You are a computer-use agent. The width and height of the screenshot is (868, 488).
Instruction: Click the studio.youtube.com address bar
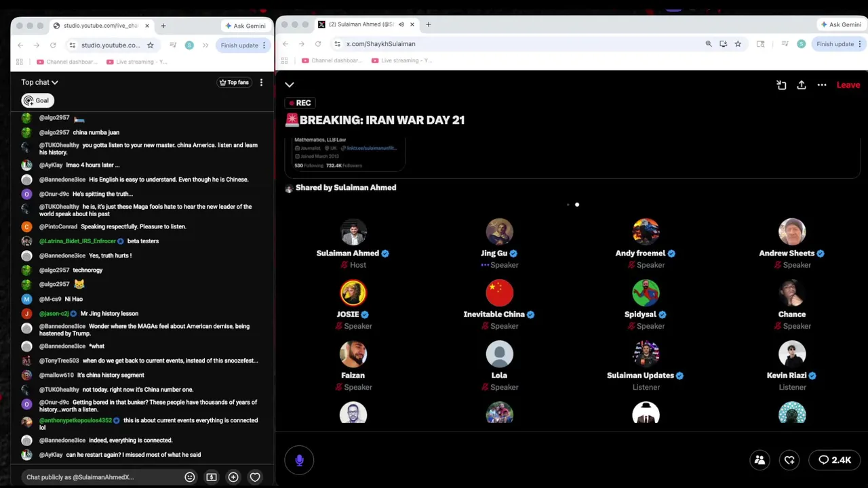point(110,45)
